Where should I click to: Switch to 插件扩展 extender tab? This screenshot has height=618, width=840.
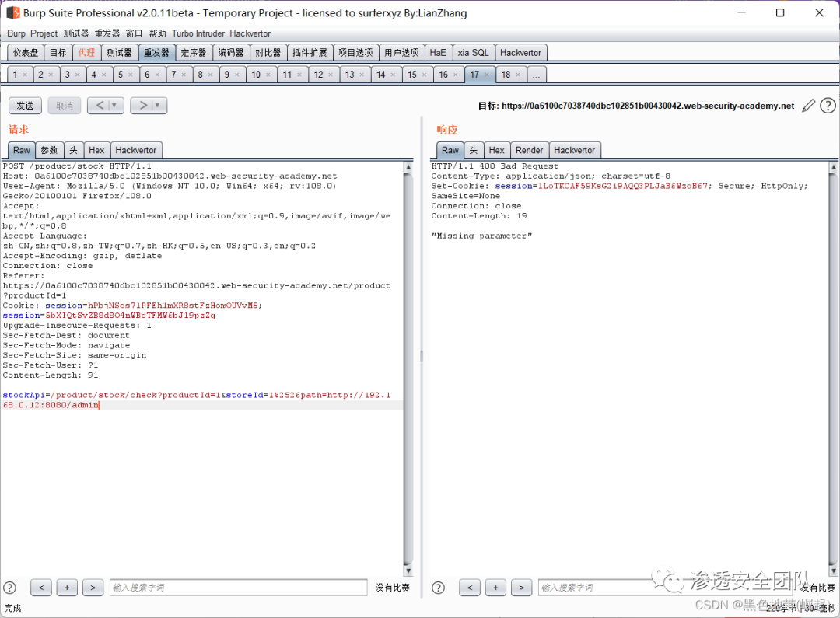[x=310, y=53]
